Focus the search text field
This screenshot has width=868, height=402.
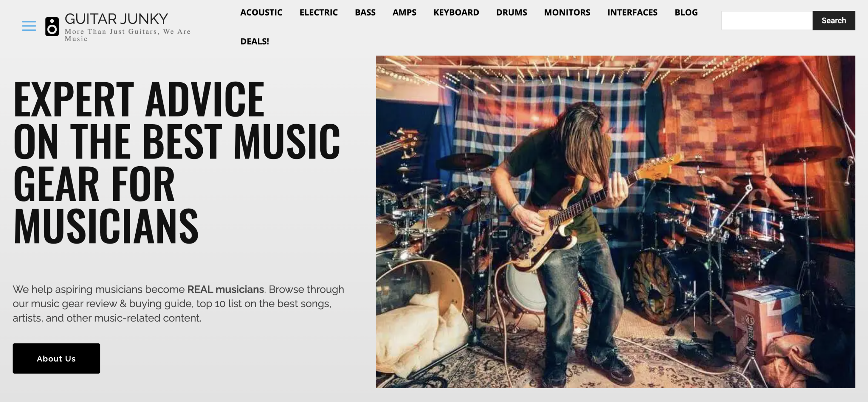tap(767, 21)
